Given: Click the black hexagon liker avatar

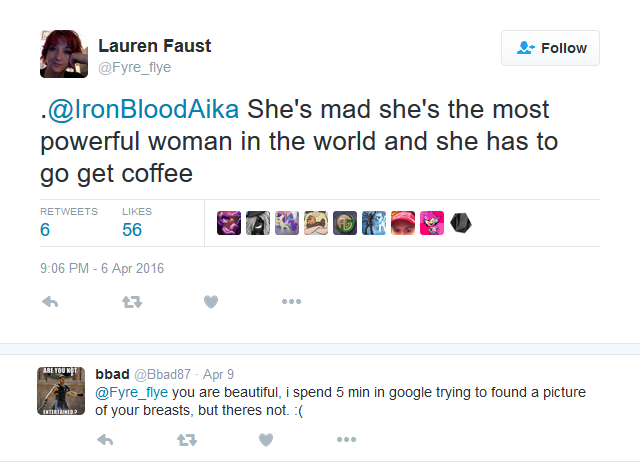Looking at the screenshot, I should [x=461, y=223].
